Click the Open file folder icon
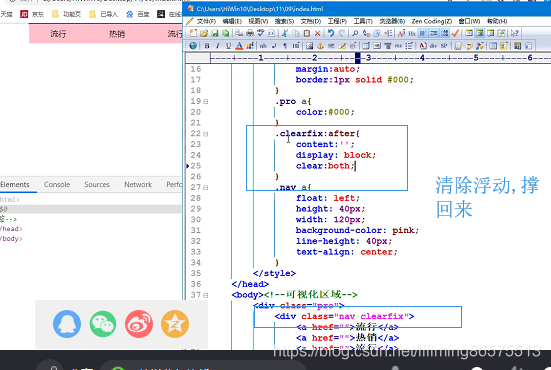Viewport: 551px width, 370px height. [204, 33]
